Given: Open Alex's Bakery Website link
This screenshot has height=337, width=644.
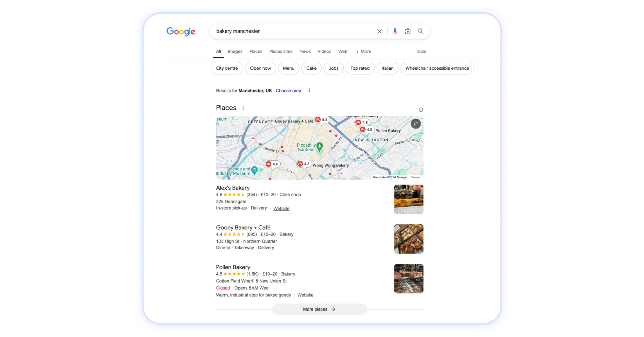Looking at the screenshot, I should pyautogui.click(x=281, y=208).
